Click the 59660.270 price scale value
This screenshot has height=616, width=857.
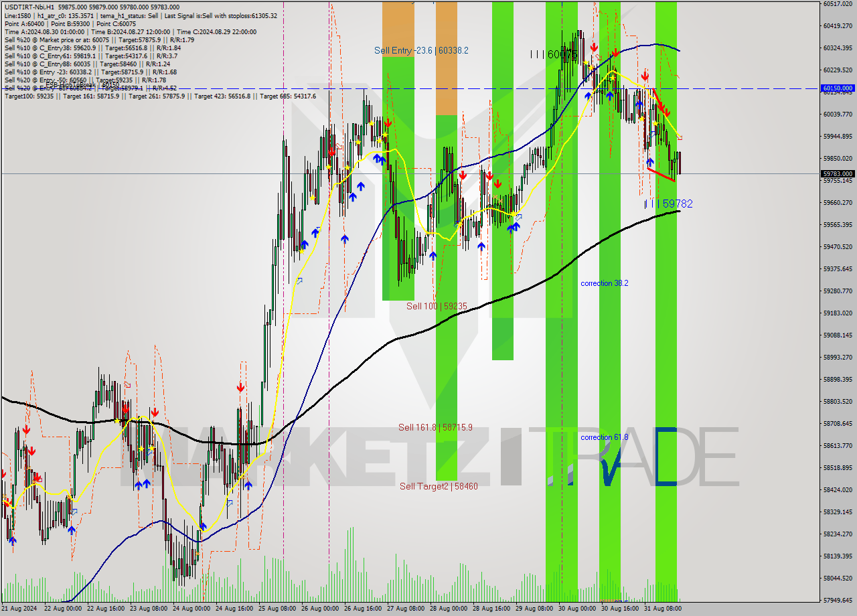coord(838,202)
